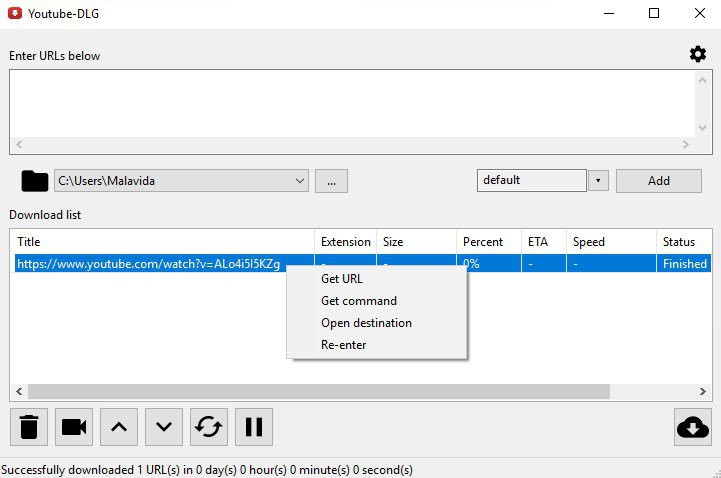Click the ETA column header
Screen dimensions: 721x478
click(x=544, y=242)
